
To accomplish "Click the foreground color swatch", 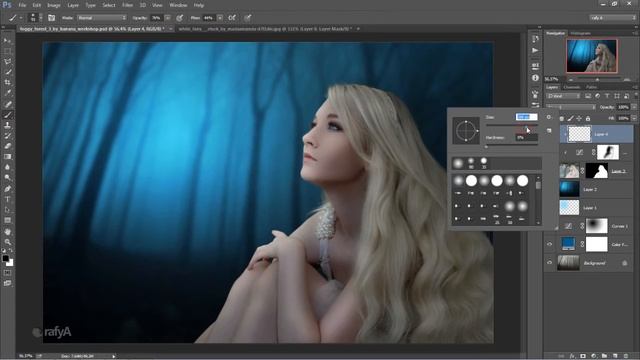I will 5,258.
